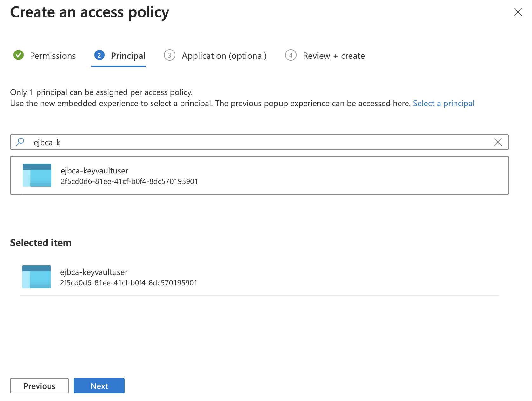This screenshot has width=532, height=401.
Task: Click the step 4 circle icon
Action: tap(290, 55)
